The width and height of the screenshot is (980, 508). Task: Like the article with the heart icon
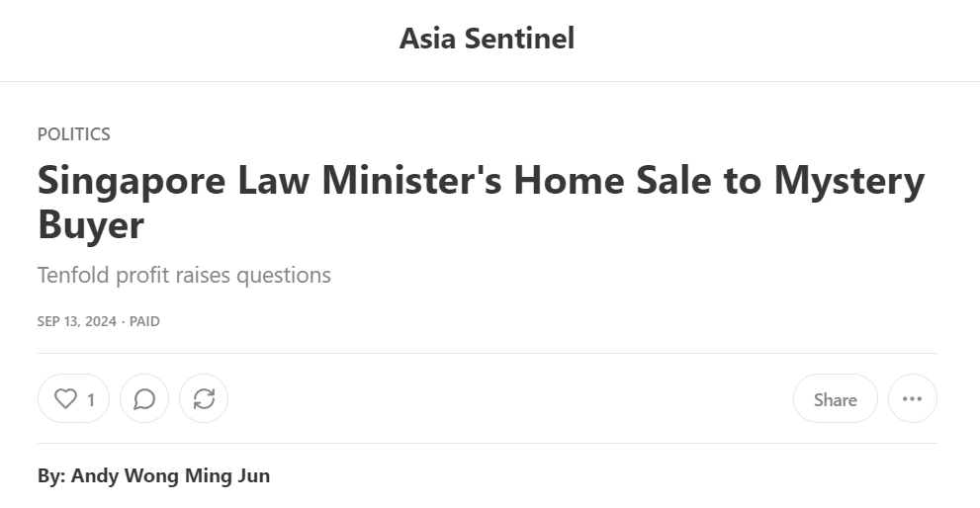pos(65,399)
